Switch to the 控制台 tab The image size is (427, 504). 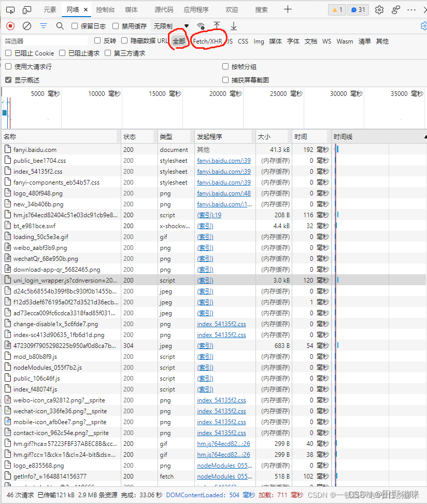105,9
